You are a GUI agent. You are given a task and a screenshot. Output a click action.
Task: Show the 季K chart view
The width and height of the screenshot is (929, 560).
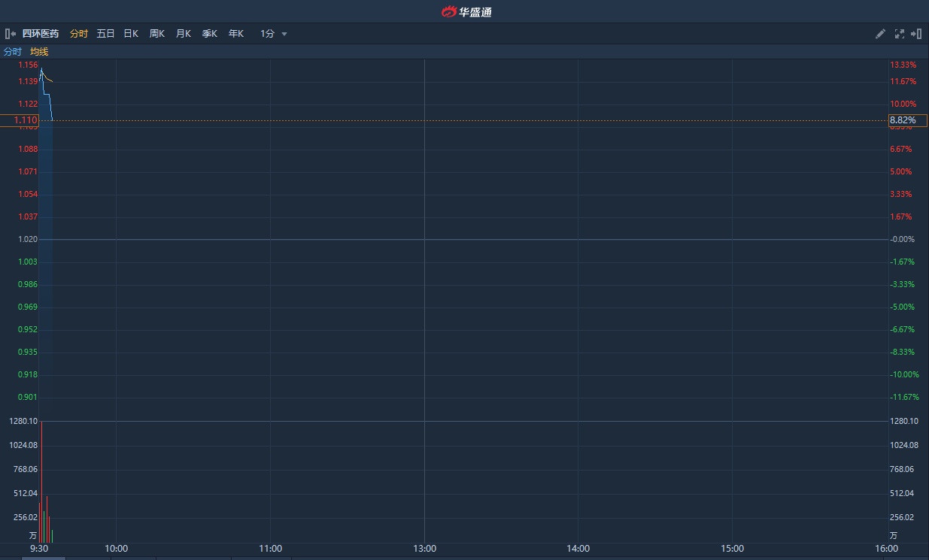click(x=210, y=34)
